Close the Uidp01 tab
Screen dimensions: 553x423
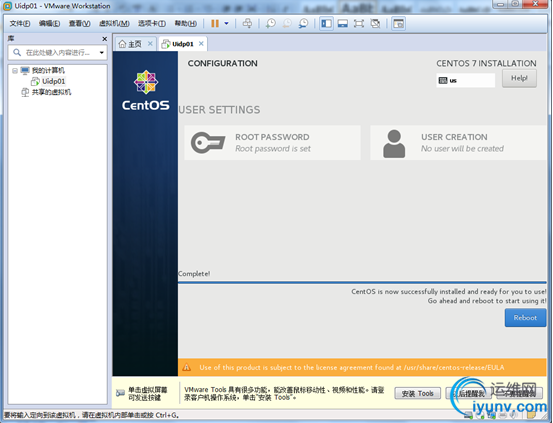click(201, 43)
